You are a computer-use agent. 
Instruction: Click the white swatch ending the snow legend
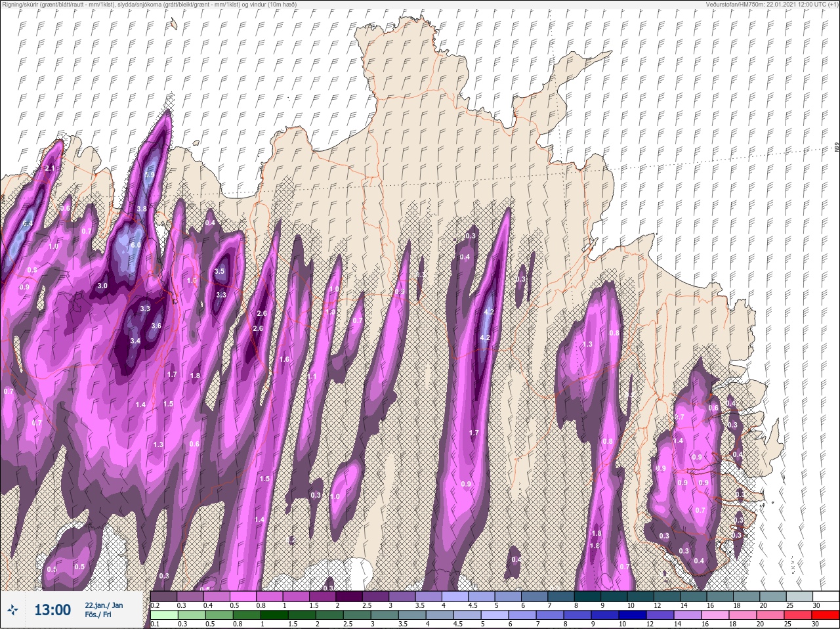coord(826,596)
